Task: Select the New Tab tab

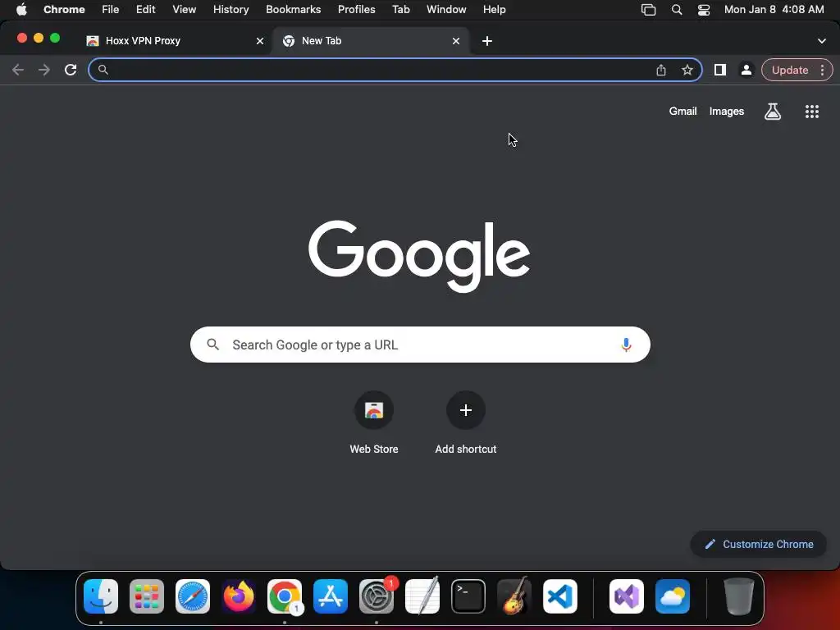Action: pyautogui.click(x=370, y=41)
